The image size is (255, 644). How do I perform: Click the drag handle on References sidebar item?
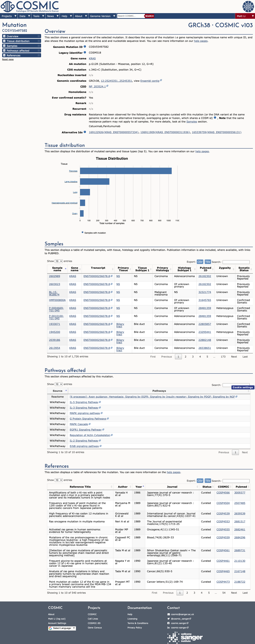pos(39,55)
